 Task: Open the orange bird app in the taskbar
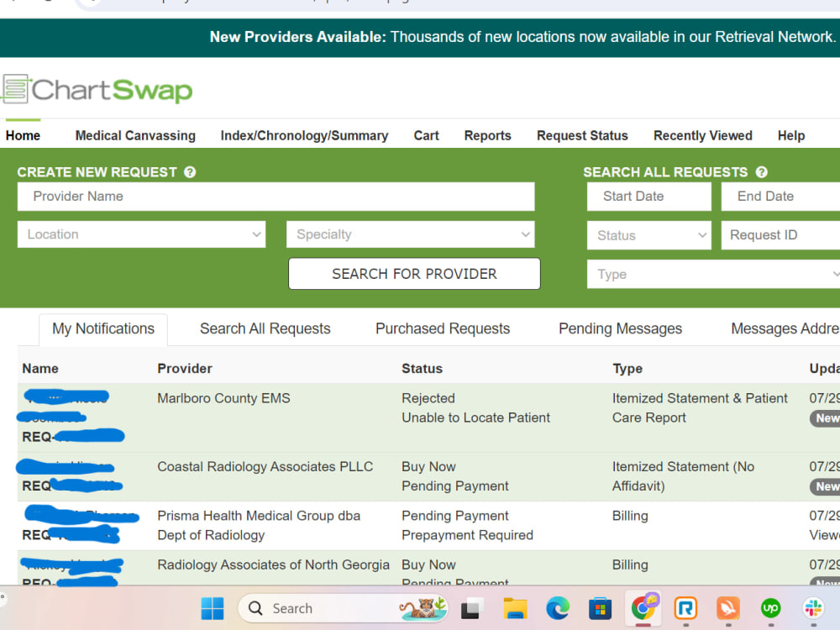[728, 608]
